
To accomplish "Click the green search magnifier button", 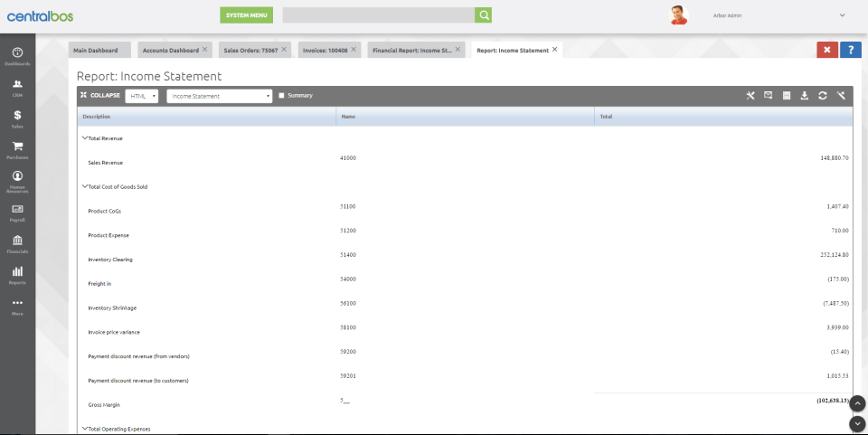I will pos(483,15).
